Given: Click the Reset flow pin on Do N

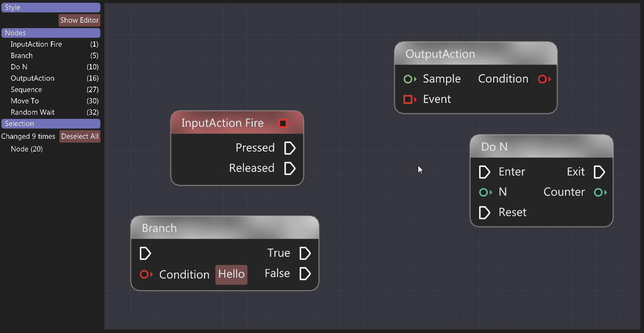Looking at the screenshot, I should click(485, 212).
